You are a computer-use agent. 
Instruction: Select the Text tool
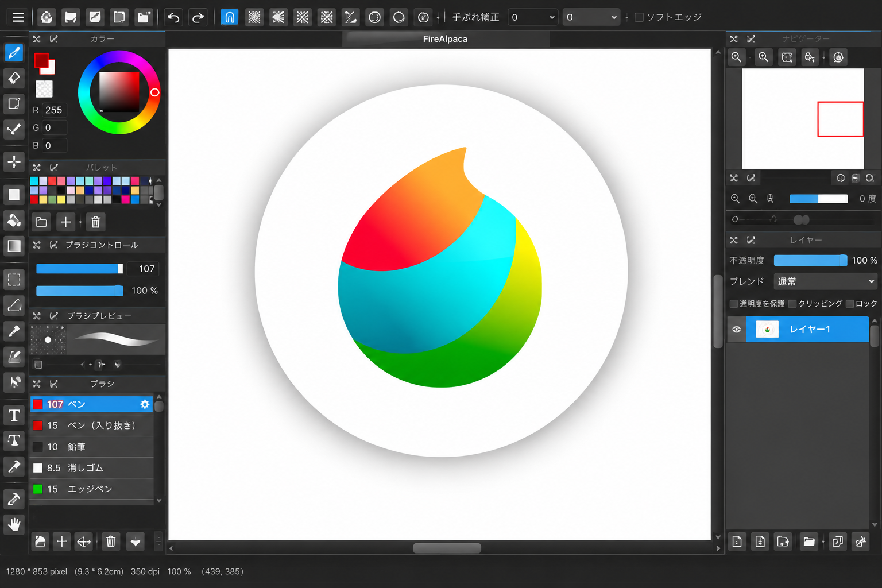point(14,415)
